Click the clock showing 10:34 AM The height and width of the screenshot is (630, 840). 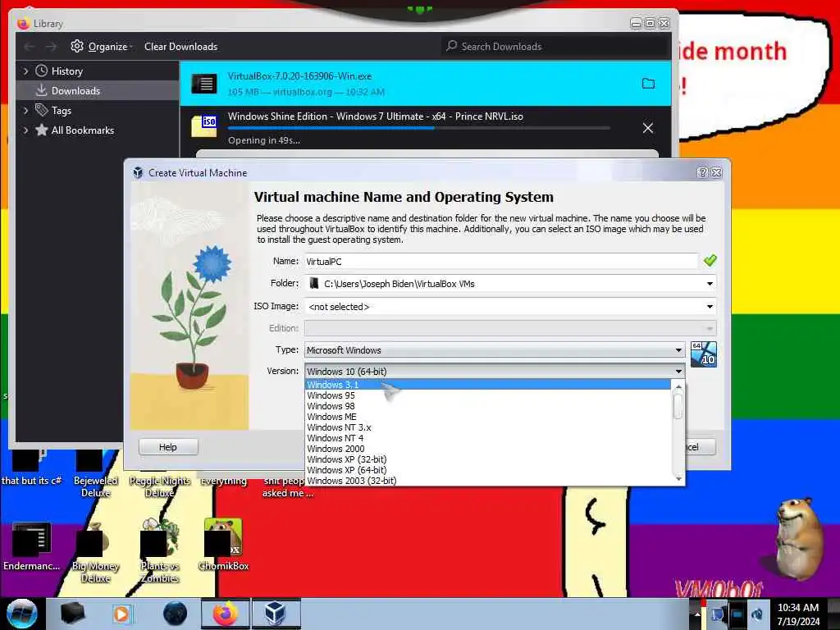[797, 608]
